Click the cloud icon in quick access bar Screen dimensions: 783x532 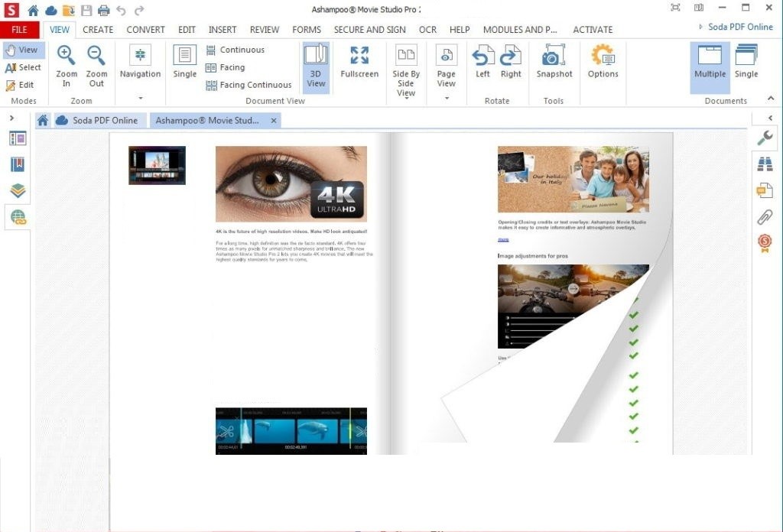click(x=51, y=10)
